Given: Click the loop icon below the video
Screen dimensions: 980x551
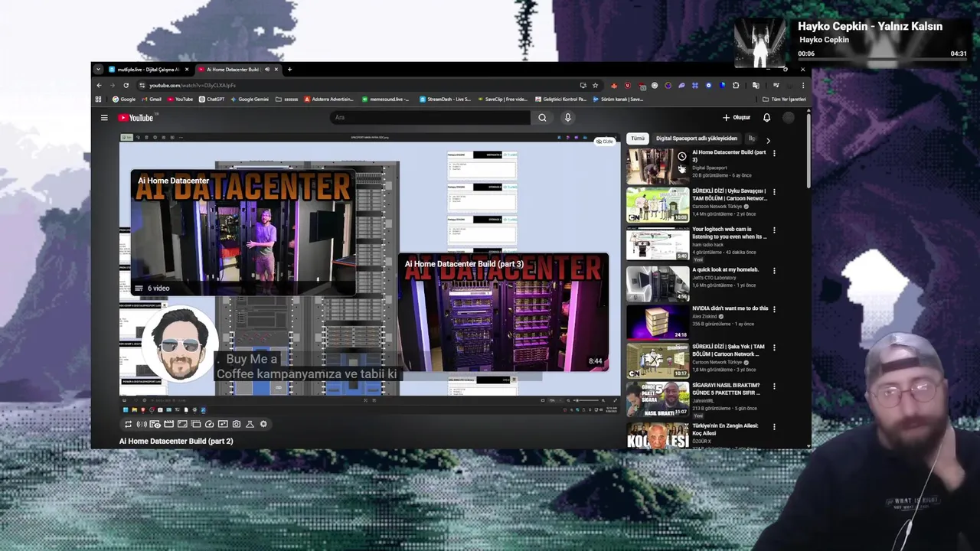Looking at the screenshot, I should pyautogui.click(x=128, y=424).
